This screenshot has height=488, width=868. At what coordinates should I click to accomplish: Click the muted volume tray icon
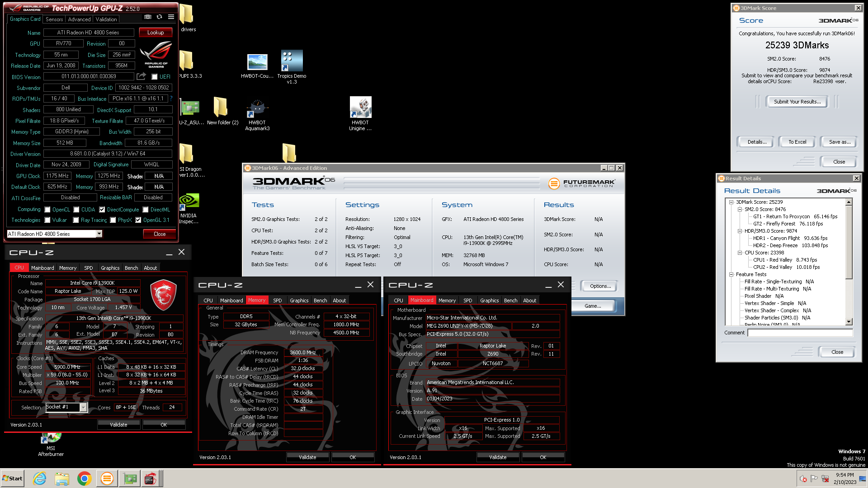click(x=803, y=479)
